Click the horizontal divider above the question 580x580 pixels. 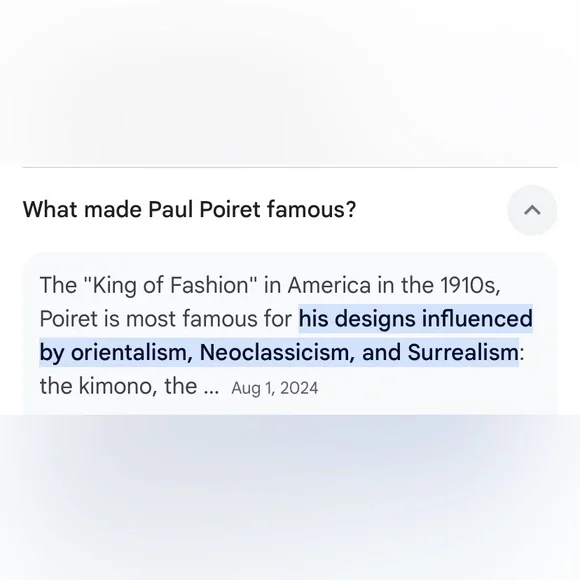[x=290, y=168]
